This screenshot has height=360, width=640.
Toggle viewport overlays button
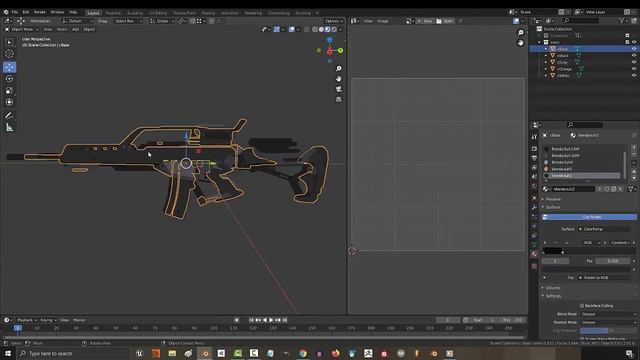[x=291, y=29]
